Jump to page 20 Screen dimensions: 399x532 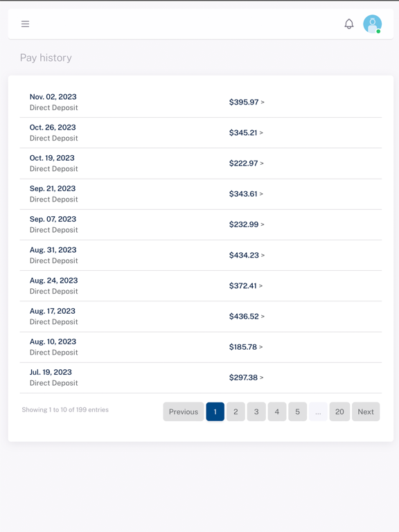coord(339,411)
